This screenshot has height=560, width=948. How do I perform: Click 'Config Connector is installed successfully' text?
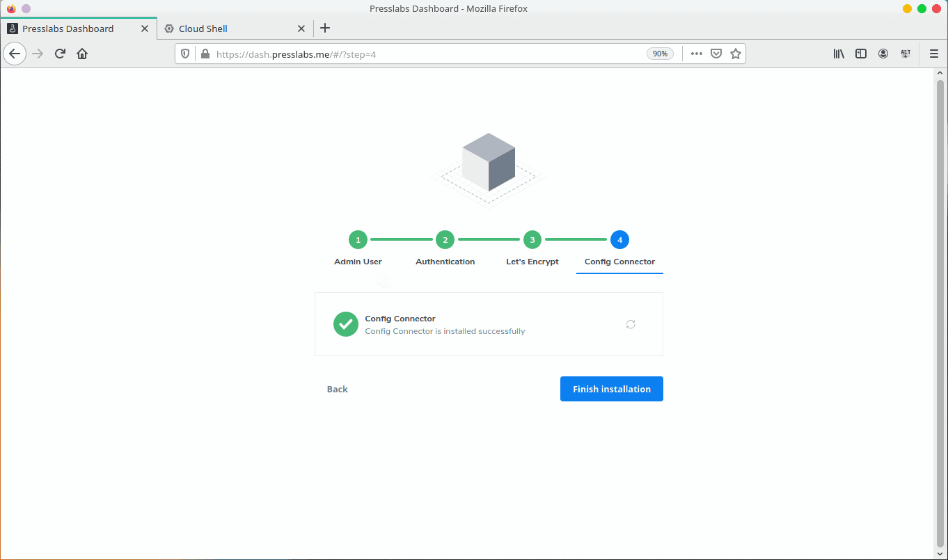[x=445, y=331]
